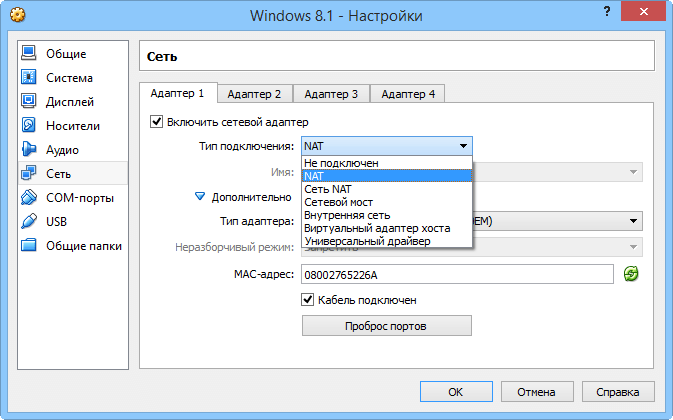This screenshot has width=673, height=420.
Task: Generate a new MAC address with refresh icon
Action: point(631,274)
